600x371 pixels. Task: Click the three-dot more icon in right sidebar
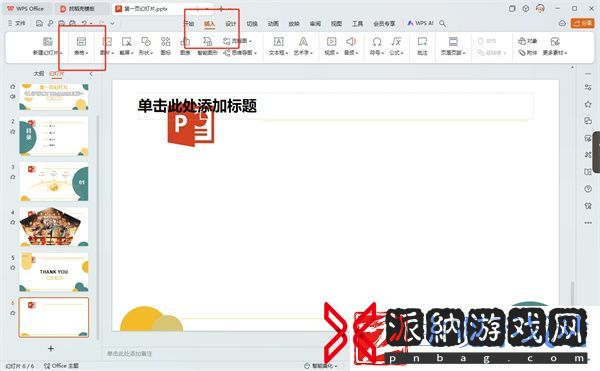(x=588, y=223)
